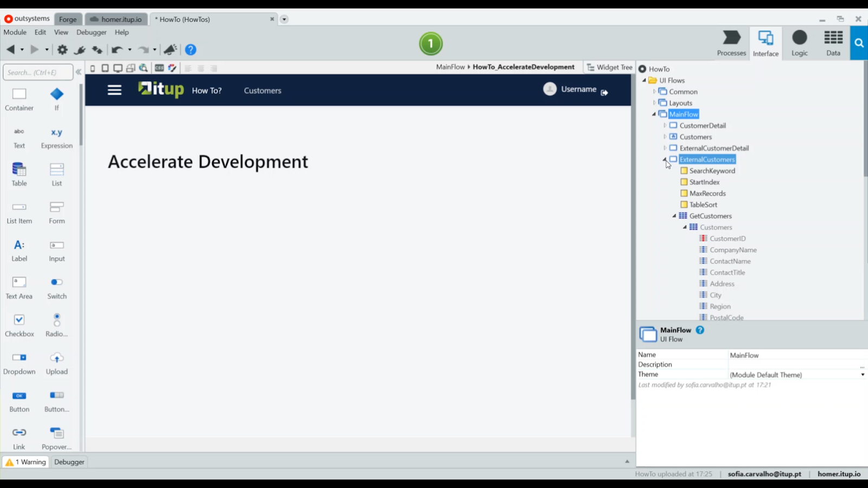
Task: Align content left
Action: tap(188, 68)
